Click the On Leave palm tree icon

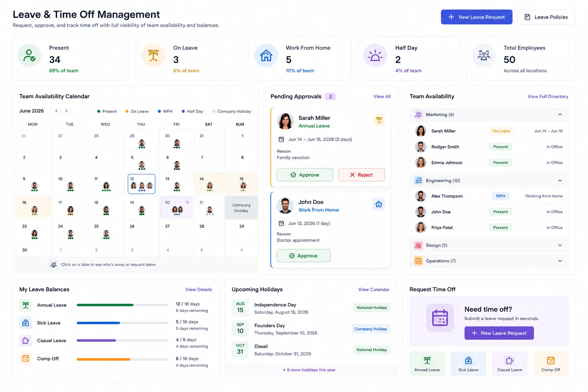click(153, 56)
